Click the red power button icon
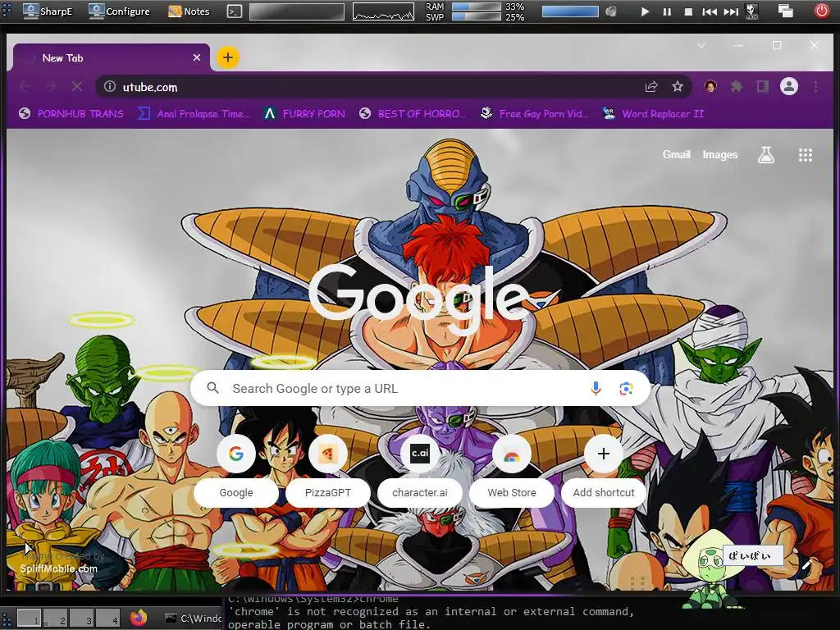Viewport: 840px width, 630px height. coord(821,11)
